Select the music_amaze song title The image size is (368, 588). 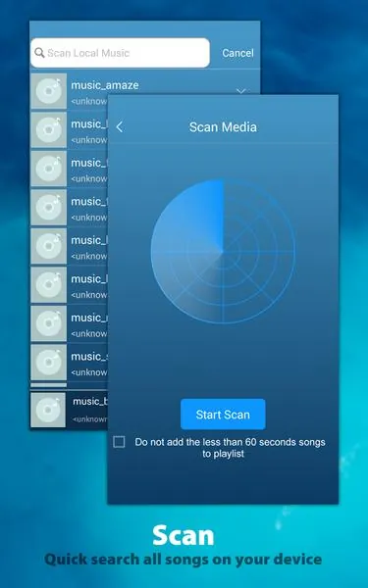tap(105, 85)
